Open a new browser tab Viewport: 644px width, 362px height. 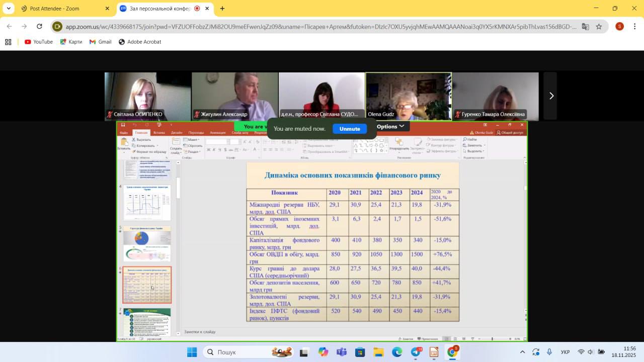pyautogui.click(x=222, y=9)
